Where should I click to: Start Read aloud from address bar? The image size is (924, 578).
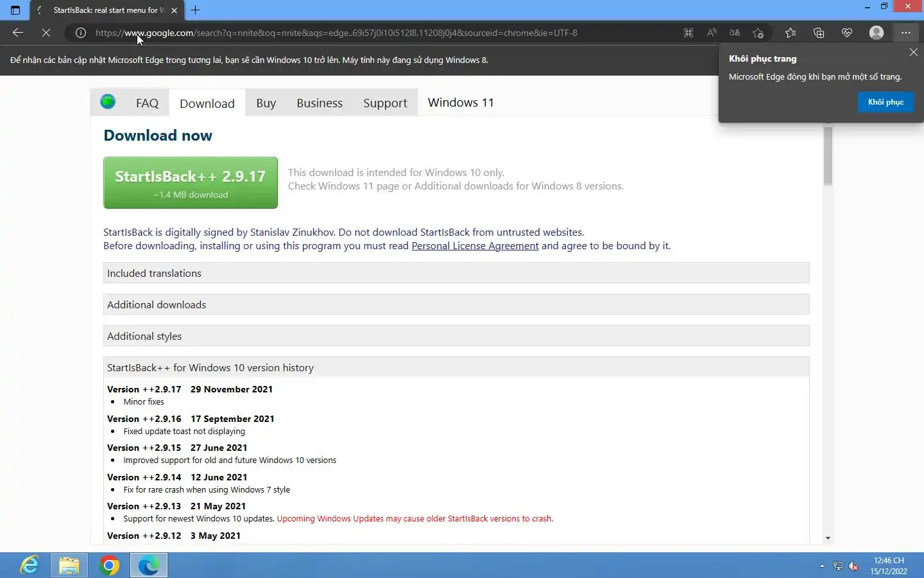click(x=712, y=33)
